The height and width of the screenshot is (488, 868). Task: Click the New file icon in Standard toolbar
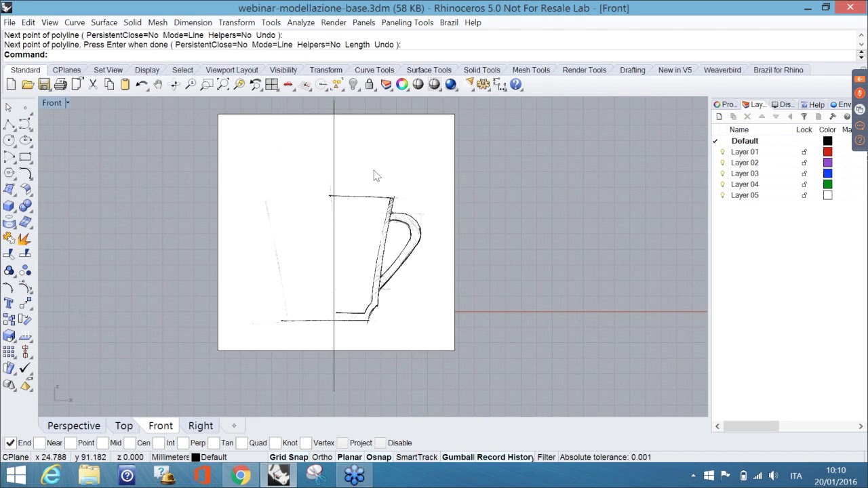coord(11,85)
